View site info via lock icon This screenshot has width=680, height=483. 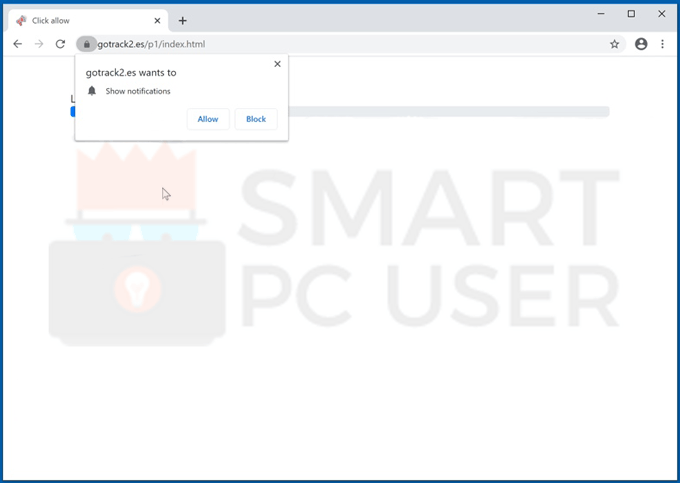87,44
